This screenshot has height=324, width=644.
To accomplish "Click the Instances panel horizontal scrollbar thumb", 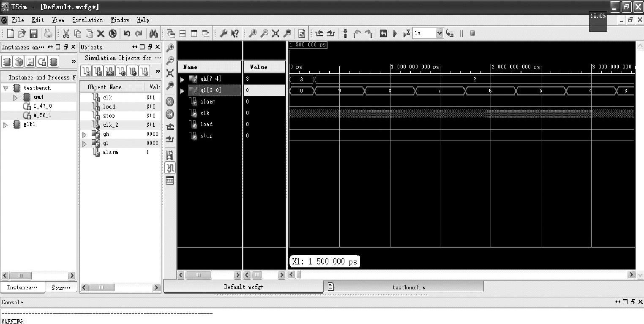I will coord(21,276).
